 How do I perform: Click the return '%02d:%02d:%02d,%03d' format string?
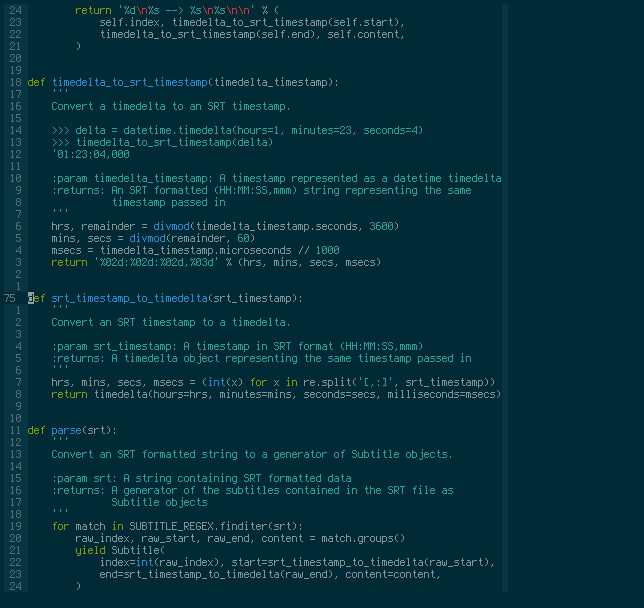coord(156,262)
